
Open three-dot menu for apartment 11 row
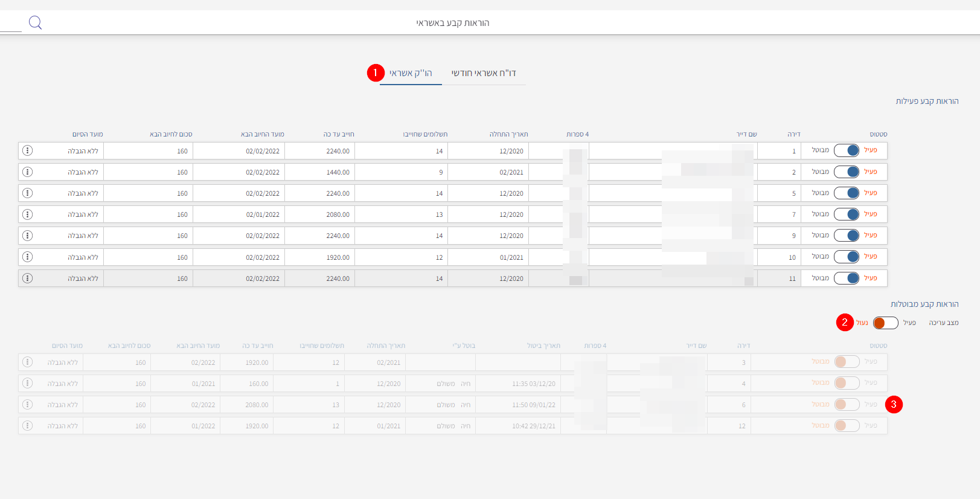[27, 278]
